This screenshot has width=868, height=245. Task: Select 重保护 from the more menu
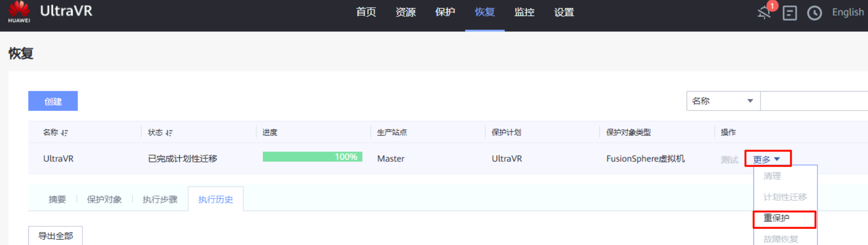pyautogui.click(x=784, y=219)
